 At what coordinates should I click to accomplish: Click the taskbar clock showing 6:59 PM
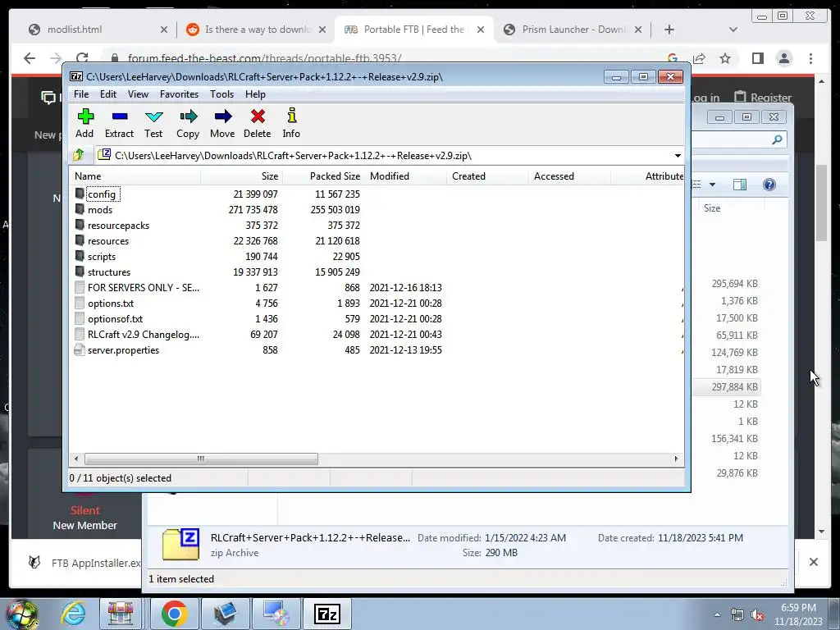click(797, 614)
